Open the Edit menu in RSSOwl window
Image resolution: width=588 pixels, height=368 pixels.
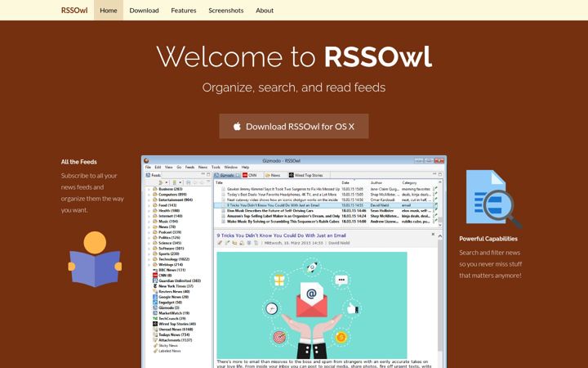(158, 167)
